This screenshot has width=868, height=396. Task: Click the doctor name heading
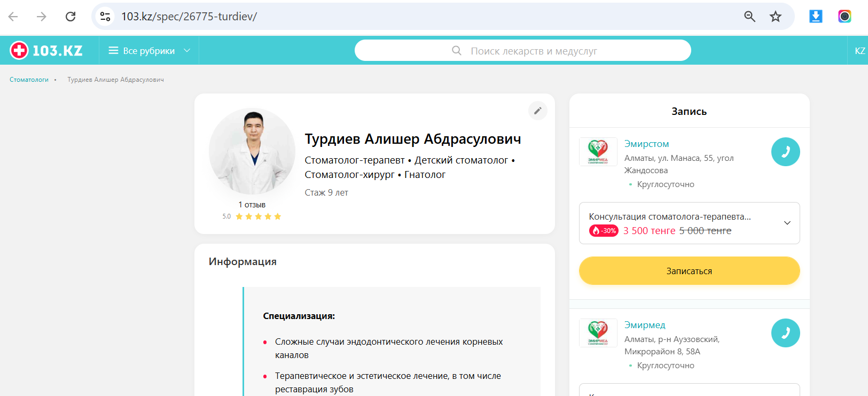[x=413, y=139]
